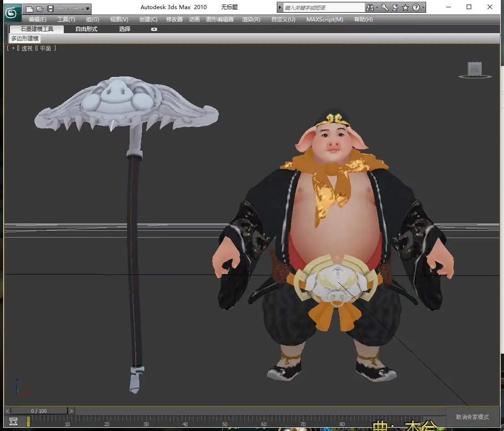Switch to the 自由形式 ribbon tab
504x431 pixels.
click(86, 29)
